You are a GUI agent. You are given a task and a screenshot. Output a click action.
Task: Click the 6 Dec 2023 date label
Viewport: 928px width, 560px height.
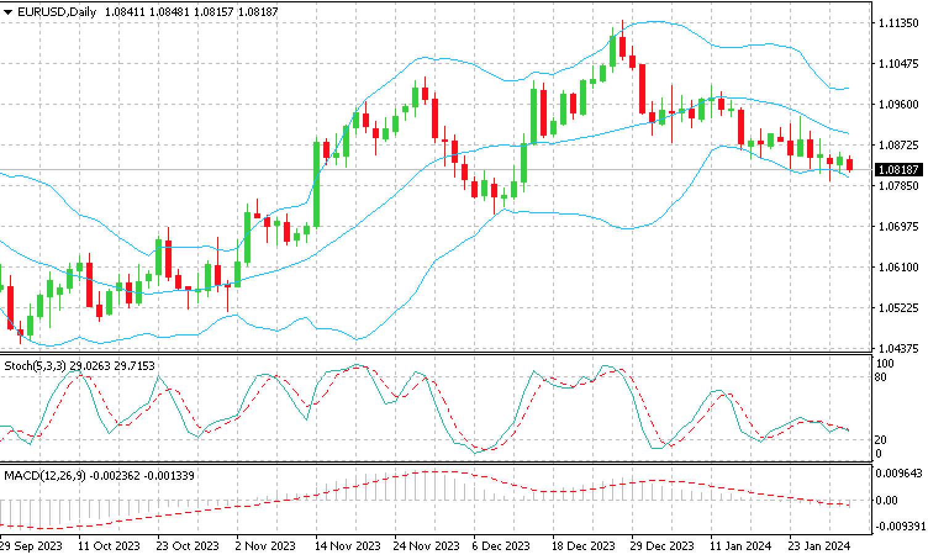pyautogui.click(x=501, y=546)
